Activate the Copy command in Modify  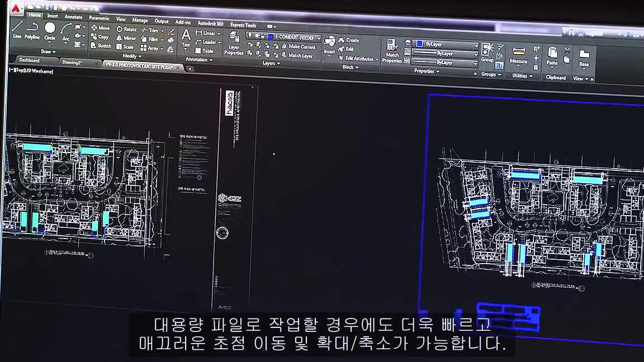(x=100, y=36)
